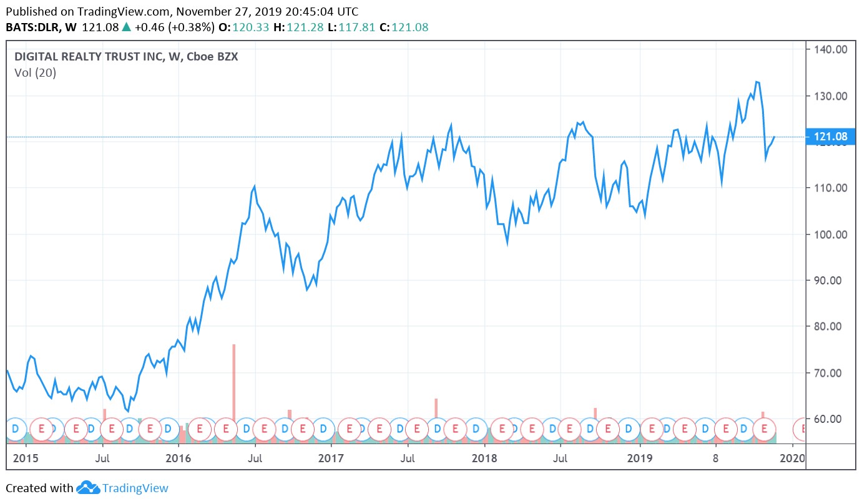Click the tallest pink volume bar
This screenshot has width=862, height=504.
pyautogui.click(x=234, y=380)
